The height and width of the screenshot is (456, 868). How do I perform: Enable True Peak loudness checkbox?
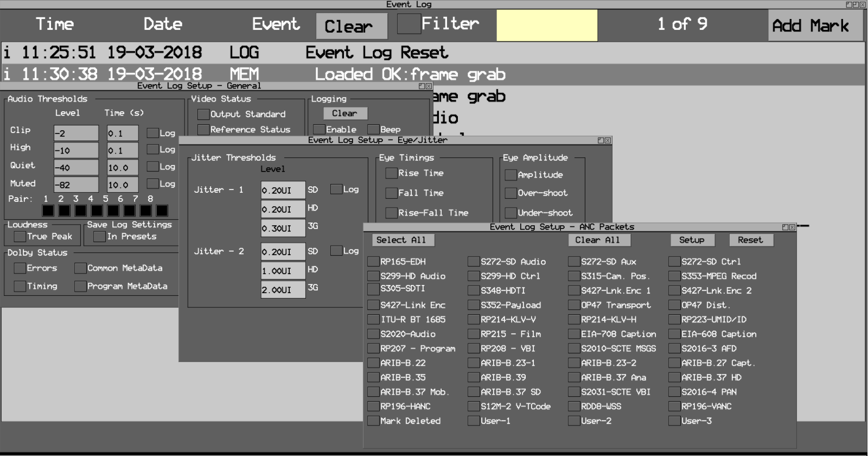point(20,237)
